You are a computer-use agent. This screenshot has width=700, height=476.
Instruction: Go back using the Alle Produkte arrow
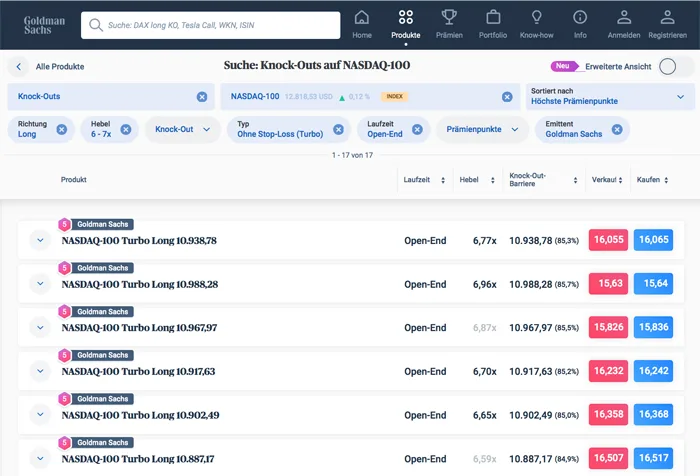click(x=18, y=67)
